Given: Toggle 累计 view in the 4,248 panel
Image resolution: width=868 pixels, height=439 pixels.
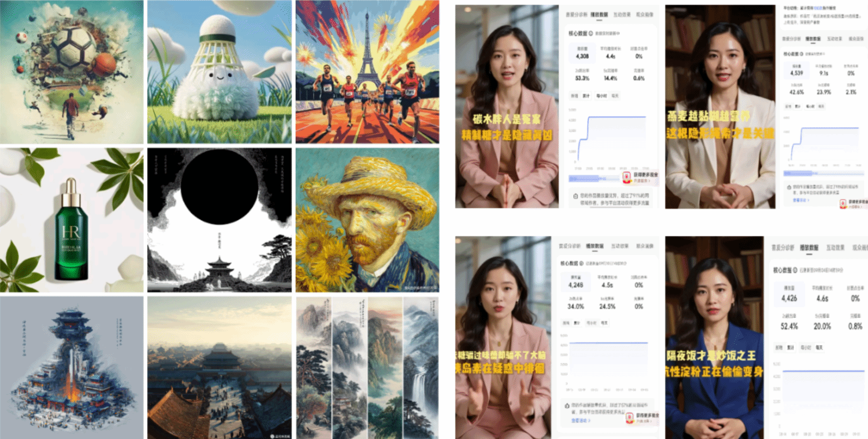Looking at the screenshot, I should (x=577, y=323).
